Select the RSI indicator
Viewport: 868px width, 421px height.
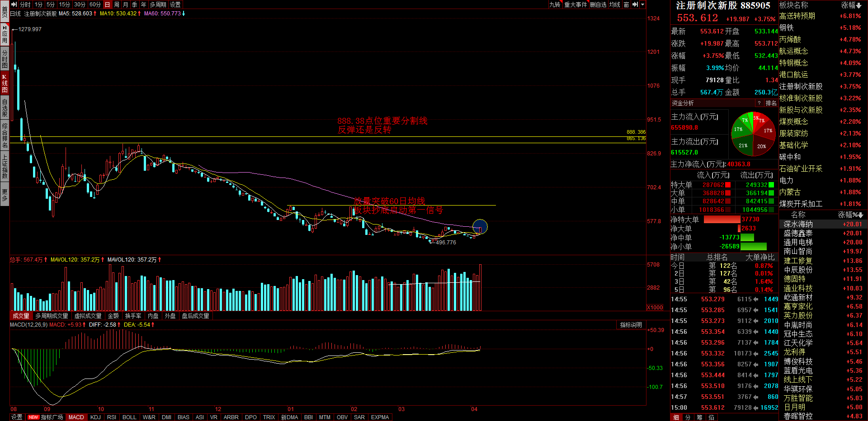click(112, 417)
